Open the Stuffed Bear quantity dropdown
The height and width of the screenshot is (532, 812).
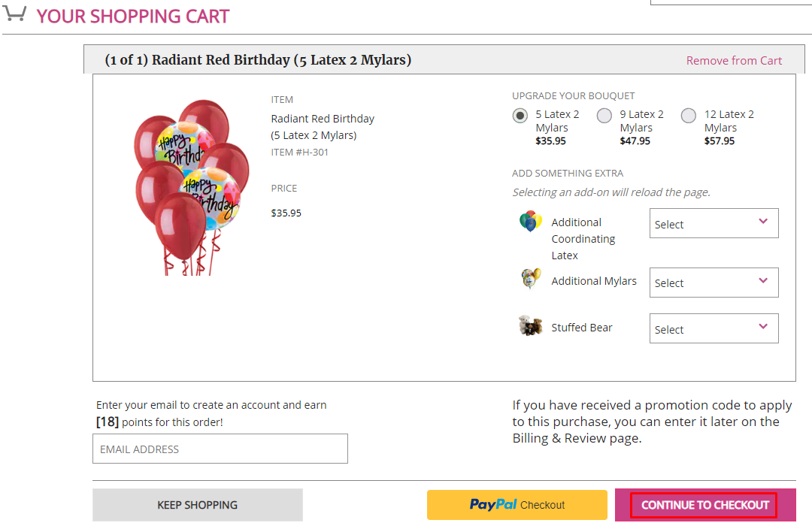pyautogui.click(x=713, y=329)
